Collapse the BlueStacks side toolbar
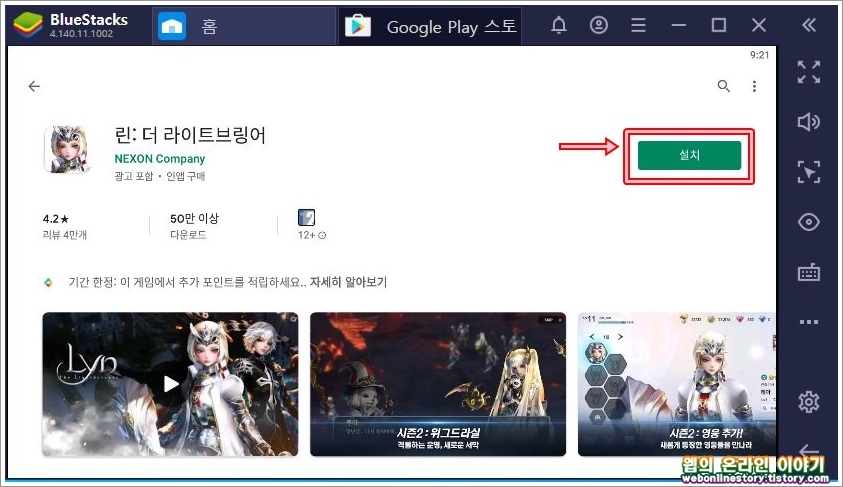Image resolution: width=843 pixels, height=487 pixels. point(809,25)
